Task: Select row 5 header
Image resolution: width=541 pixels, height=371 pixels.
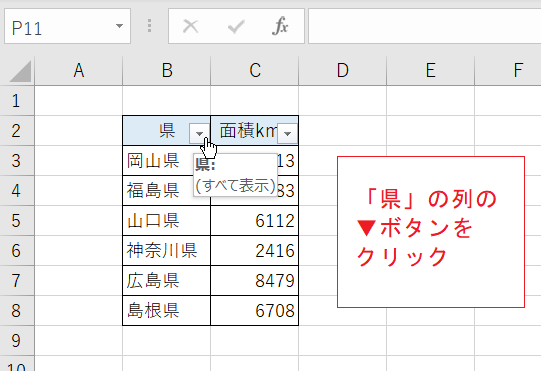Action: pos(17,221)
